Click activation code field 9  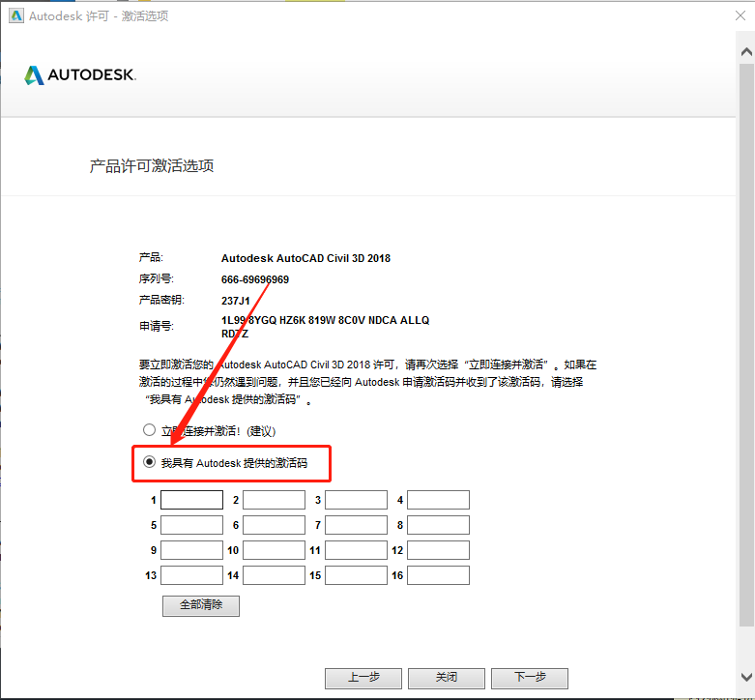point(191,550)
